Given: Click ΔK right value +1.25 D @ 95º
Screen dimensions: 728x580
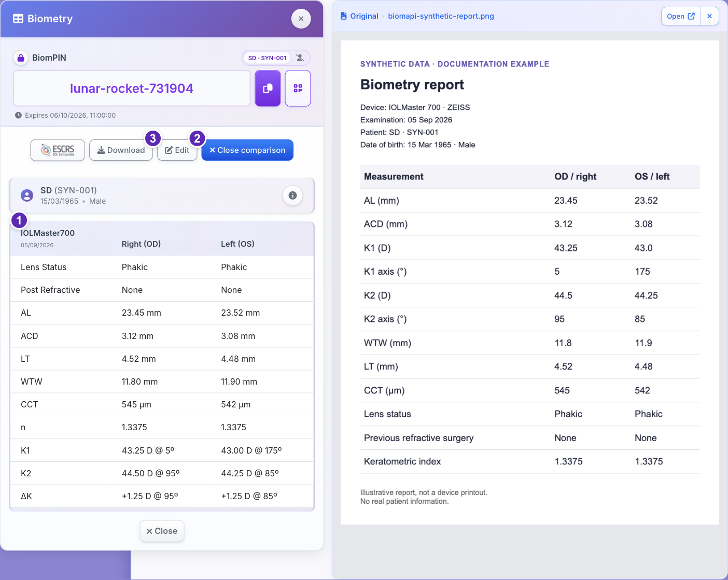Looking at the screenshot, I should point(150,496).
